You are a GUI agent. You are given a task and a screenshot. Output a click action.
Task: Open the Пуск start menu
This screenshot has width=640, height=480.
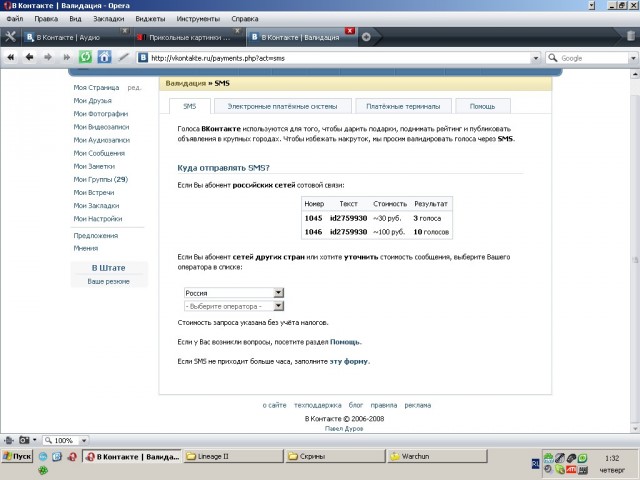coord(17,456)
